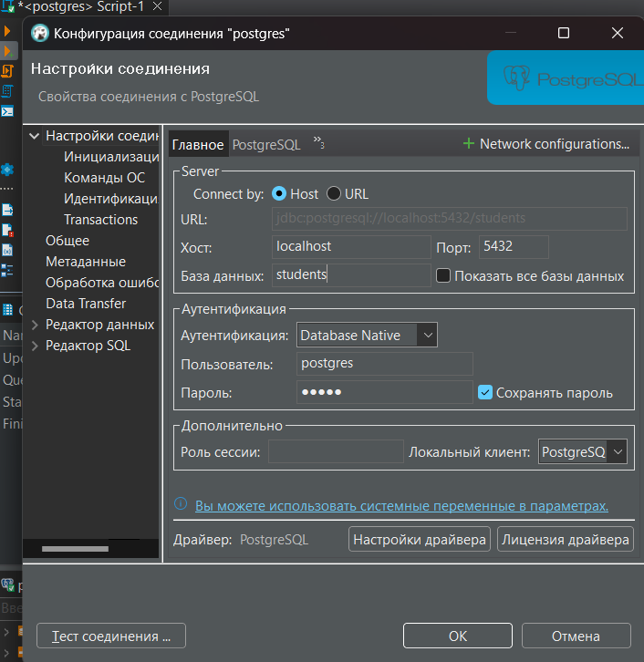This screenshot has width=644, height=662.
Task: Select Метаданные in the settings tree
Action: tap(86, 262)
